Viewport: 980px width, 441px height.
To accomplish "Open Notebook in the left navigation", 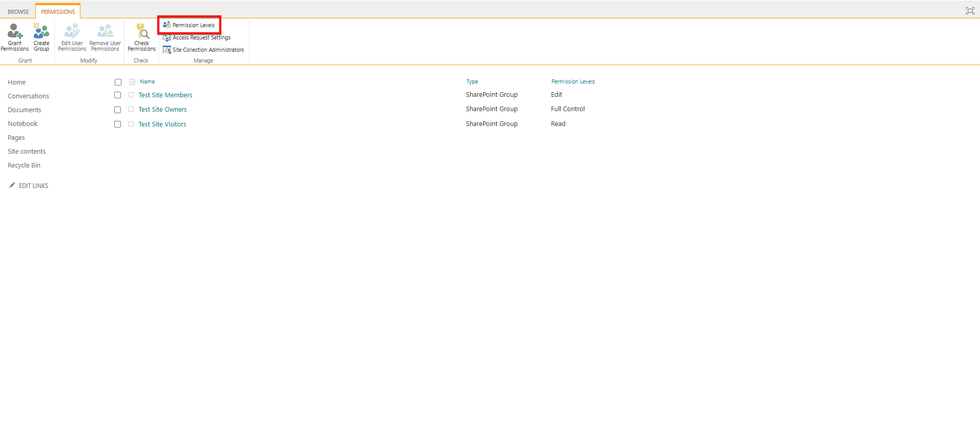I will tap(23, 124).
